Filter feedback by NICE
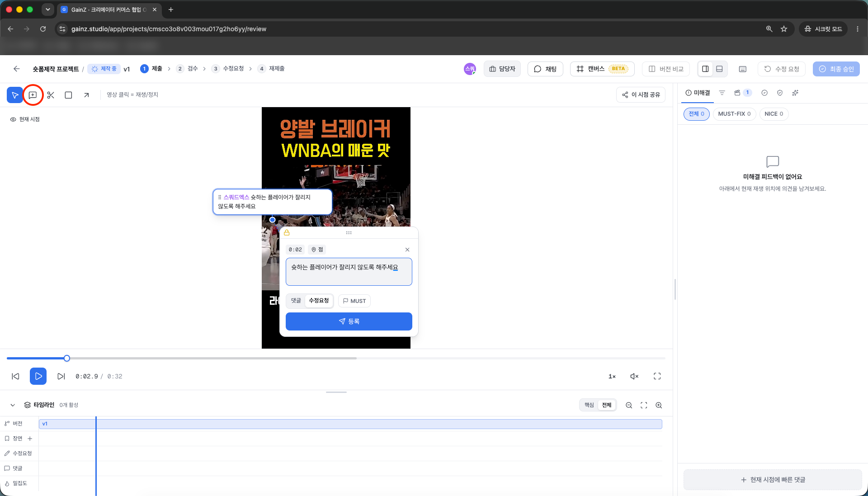 pyautogui.click(x=774, y=114)
